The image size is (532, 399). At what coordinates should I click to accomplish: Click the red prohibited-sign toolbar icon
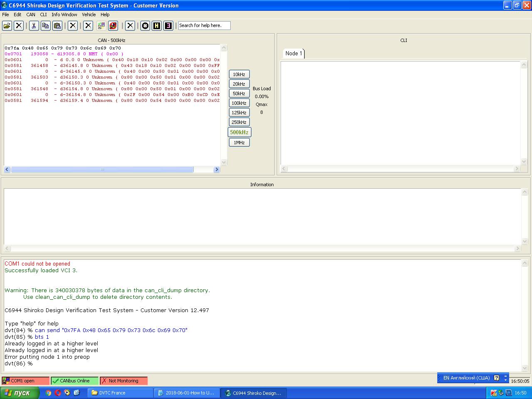[x=113, y=26]
